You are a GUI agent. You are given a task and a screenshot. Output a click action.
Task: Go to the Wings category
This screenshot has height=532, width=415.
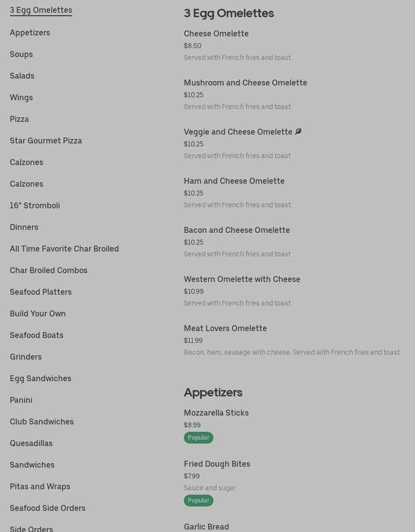tap(21, 97)
